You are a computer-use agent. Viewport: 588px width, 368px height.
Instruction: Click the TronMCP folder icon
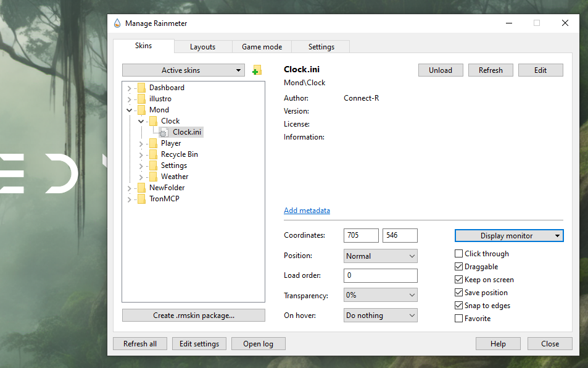[141, 199]
